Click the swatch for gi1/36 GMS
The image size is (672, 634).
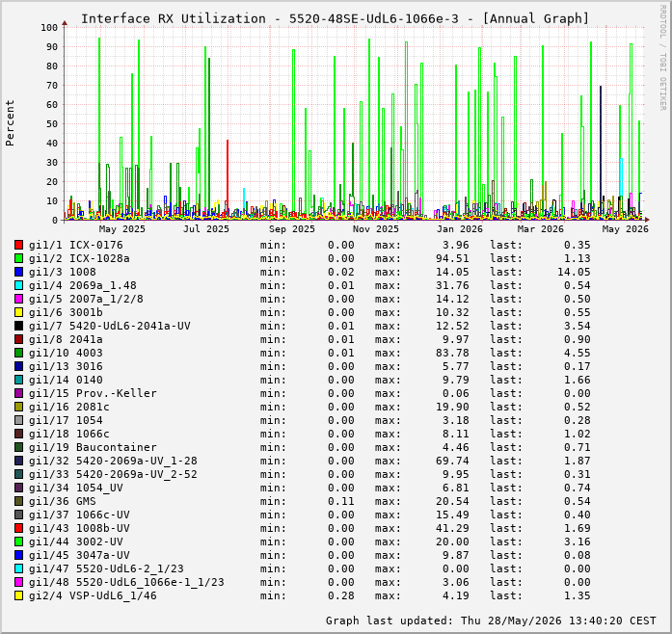point(18,501)
